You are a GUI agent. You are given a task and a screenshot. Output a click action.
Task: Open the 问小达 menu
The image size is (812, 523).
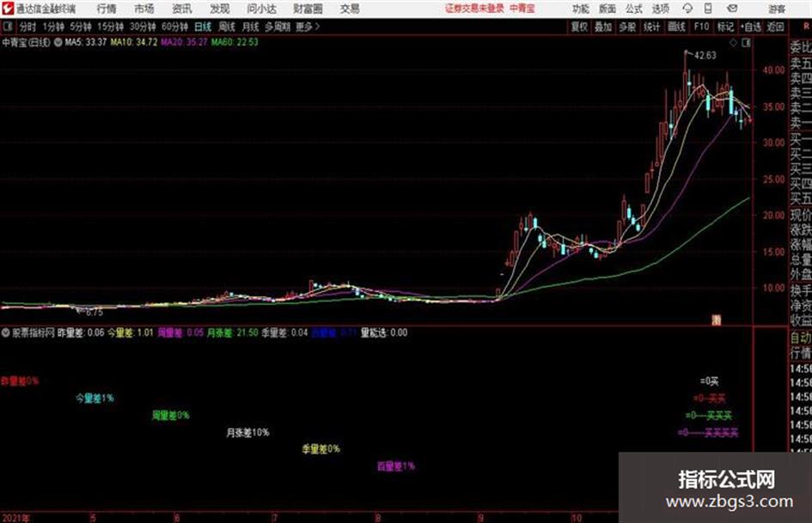(261, 9)
